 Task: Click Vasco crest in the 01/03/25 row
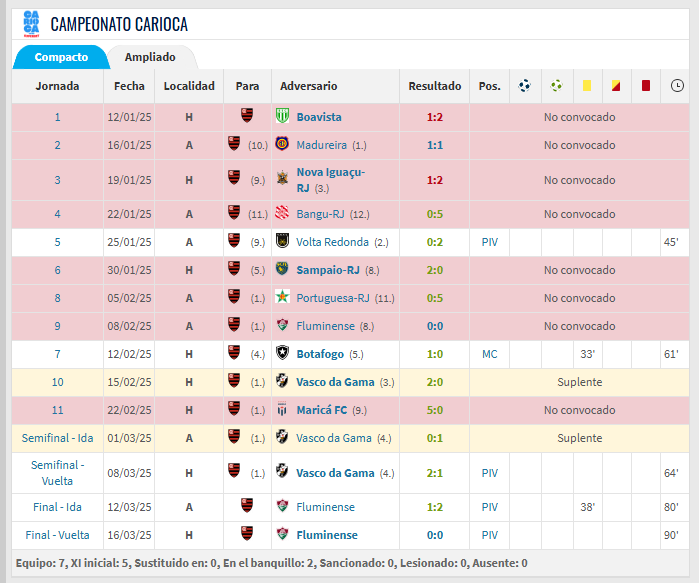pos(282,437)
